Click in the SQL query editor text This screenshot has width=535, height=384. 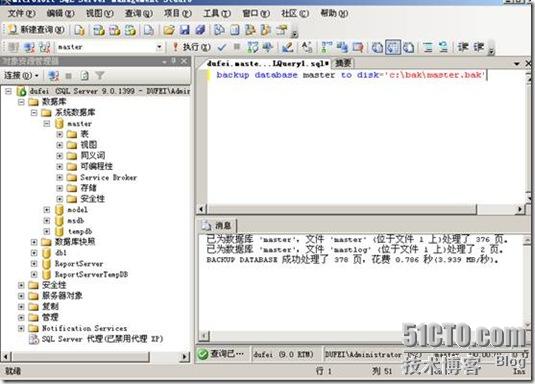(x=350, y=75)
